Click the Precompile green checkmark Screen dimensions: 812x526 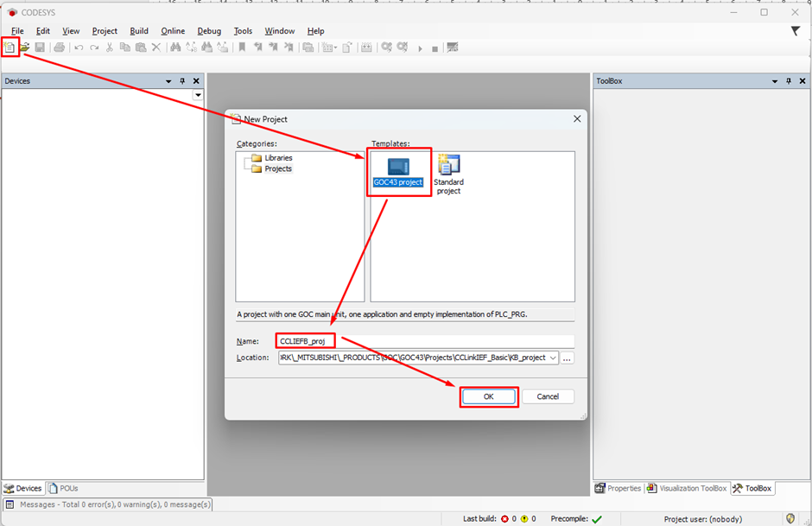pos(597,519)
